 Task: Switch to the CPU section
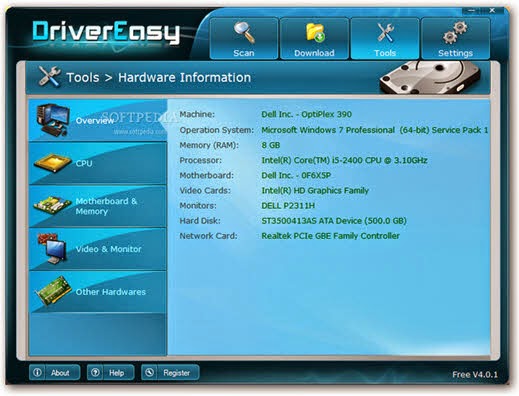(x=98, y=163)
